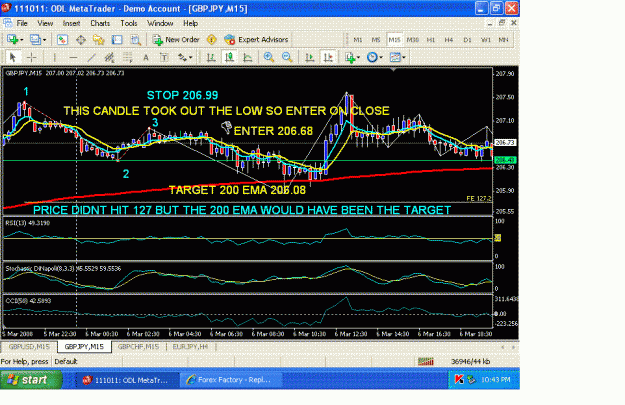Choose the horizontal line tool
The image size is (625, 405).
[73, 57]
